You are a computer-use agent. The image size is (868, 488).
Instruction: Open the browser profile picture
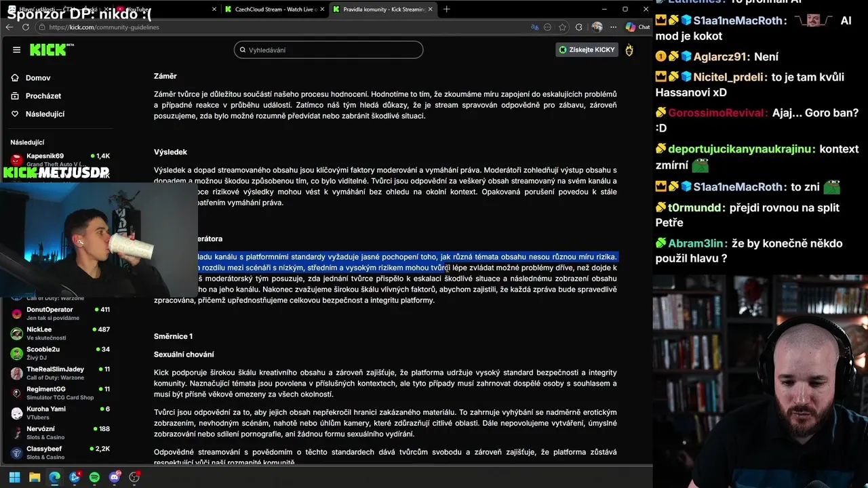click(x=597, y=27)
